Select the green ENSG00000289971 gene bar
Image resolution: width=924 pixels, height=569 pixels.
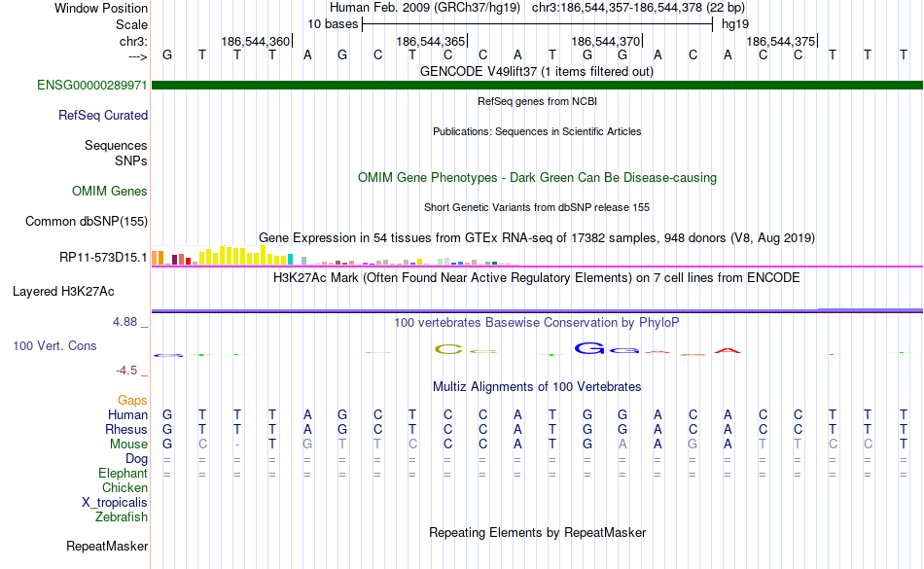[x=537, y=86]
